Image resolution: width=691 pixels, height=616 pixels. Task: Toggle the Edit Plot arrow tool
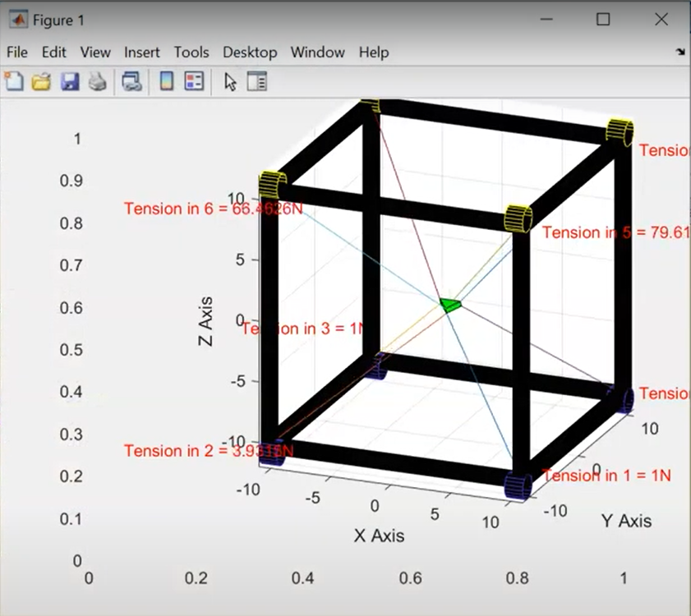[230, 82]
